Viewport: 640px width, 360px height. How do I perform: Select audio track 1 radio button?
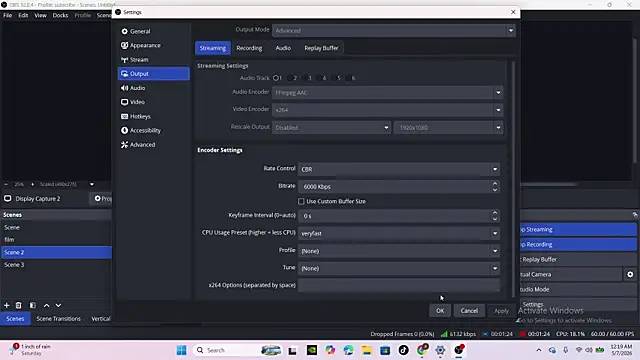[276, 78]
